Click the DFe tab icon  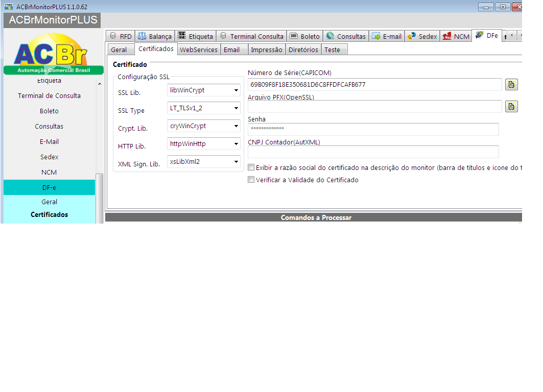(479, 35)
